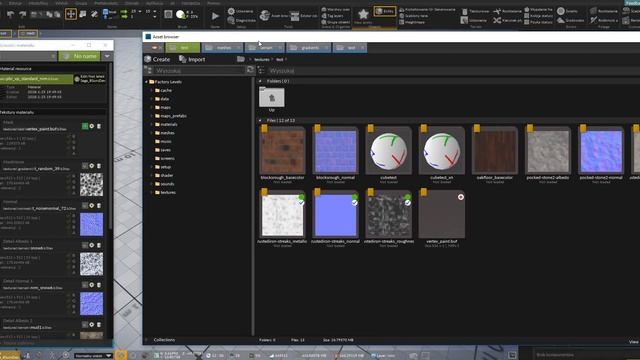
Task: Click trash icon in Detail Albedo 1 slot
Action: tap(99, 245)
